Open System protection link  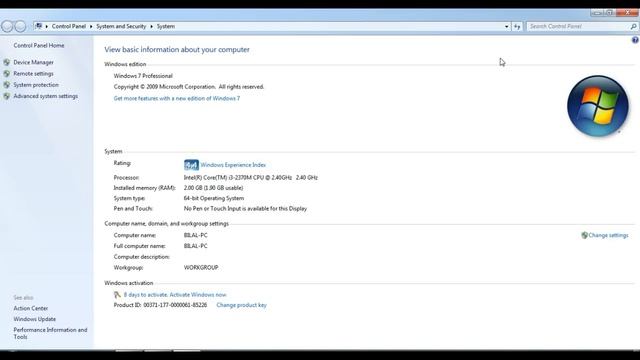pos(36,85)
